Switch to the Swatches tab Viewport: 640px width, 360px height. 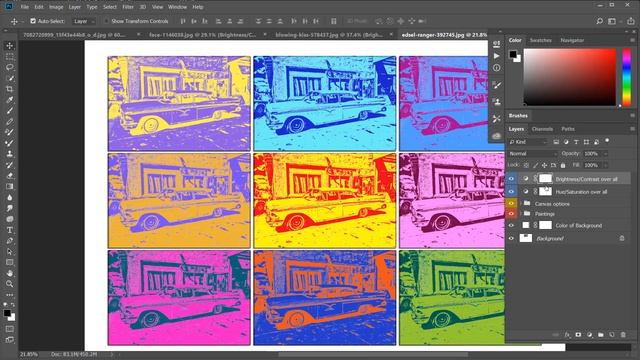point(540,40)
